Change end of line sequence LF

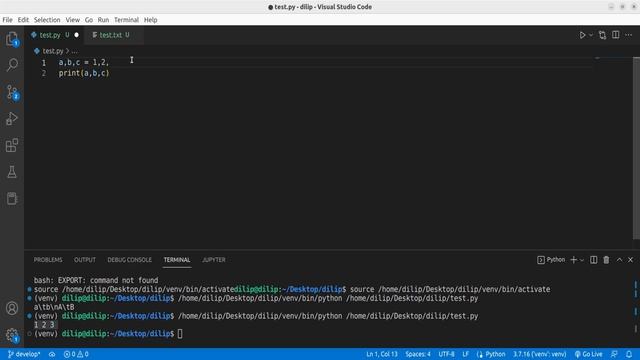coord(465,354)
